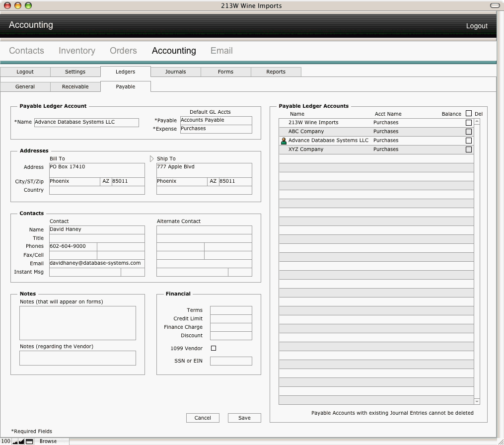Check the Del box for XYZ Company
This screenshot has height=445, width=504.
[469, 149]
